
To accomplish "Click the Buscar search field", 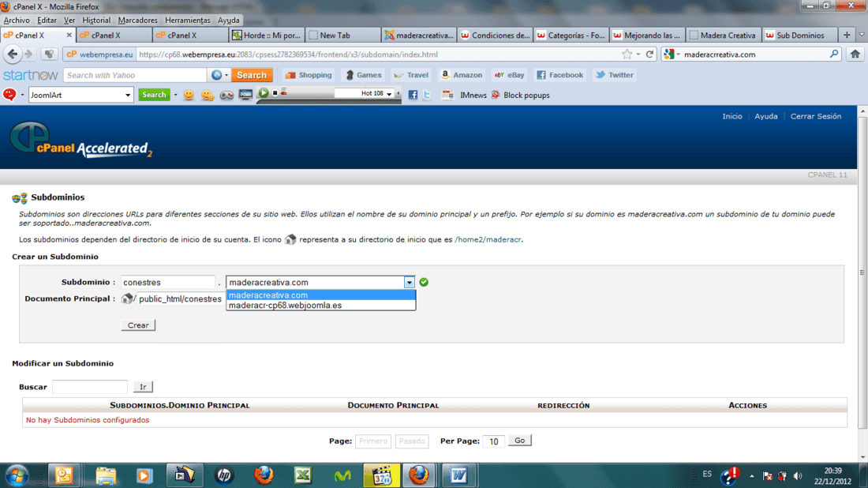I will [90, 387].
